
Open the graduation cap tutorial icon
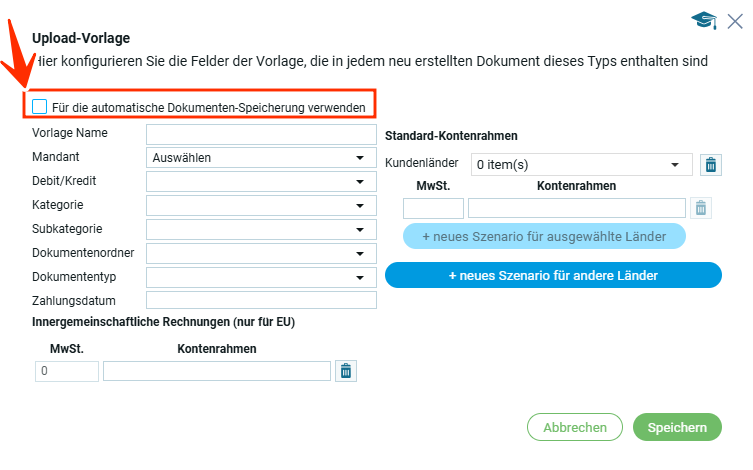704,20
